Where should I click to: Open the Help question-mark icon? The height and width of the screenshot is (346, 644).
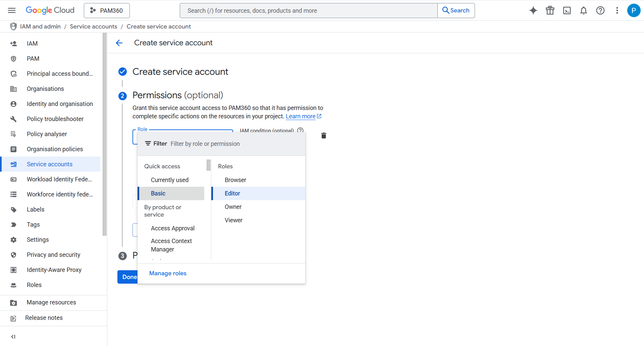coord(600,10)
